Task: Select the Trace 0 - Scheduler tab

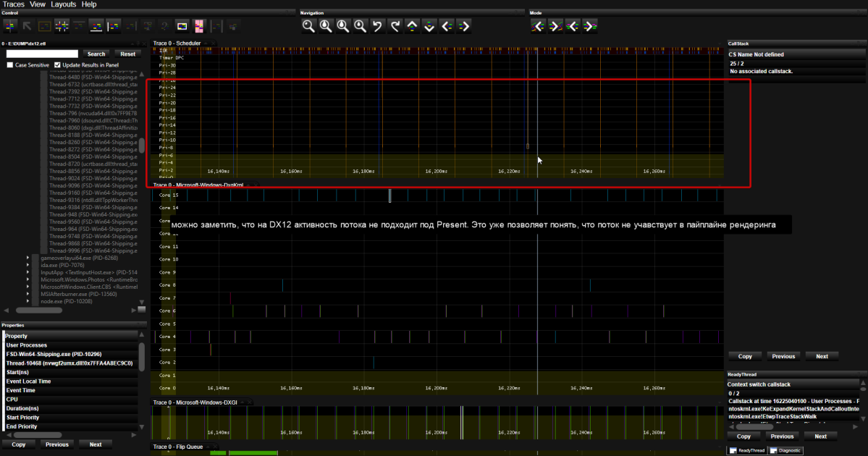Action: (177, 43)
